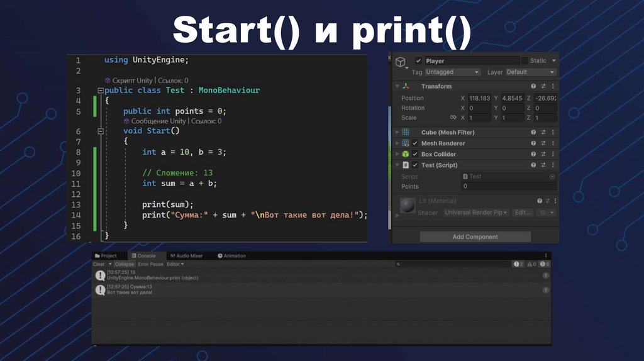This screenshot has height=361, width=644.
Task: Switch to the Audio Mixer tab
Action: (186, 256)
